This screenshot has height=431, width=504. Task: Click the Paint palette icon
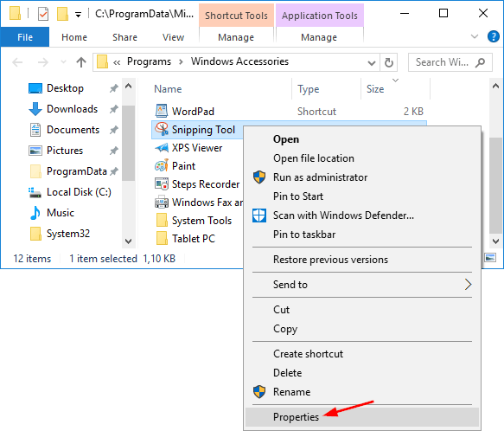pos(162,165)
